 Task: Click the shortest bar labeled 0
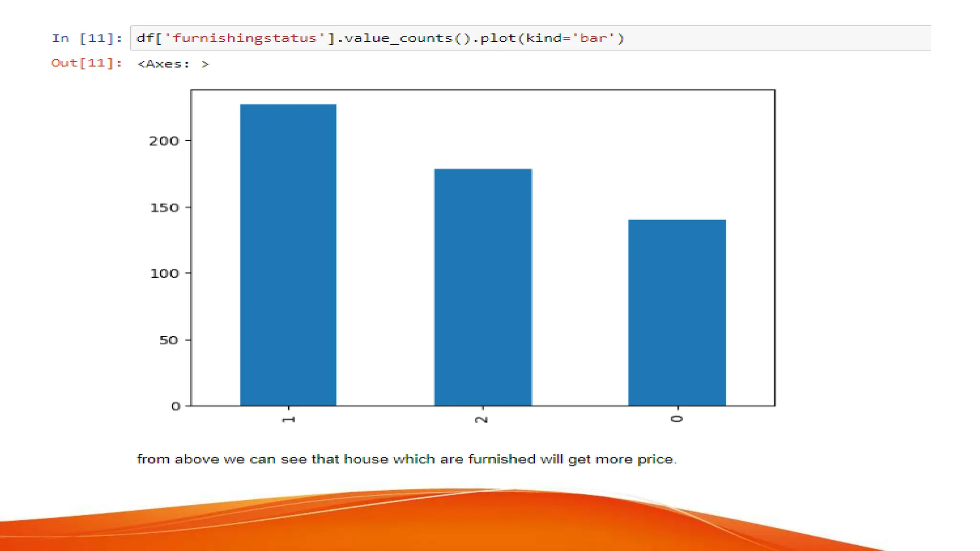[677, 312]
